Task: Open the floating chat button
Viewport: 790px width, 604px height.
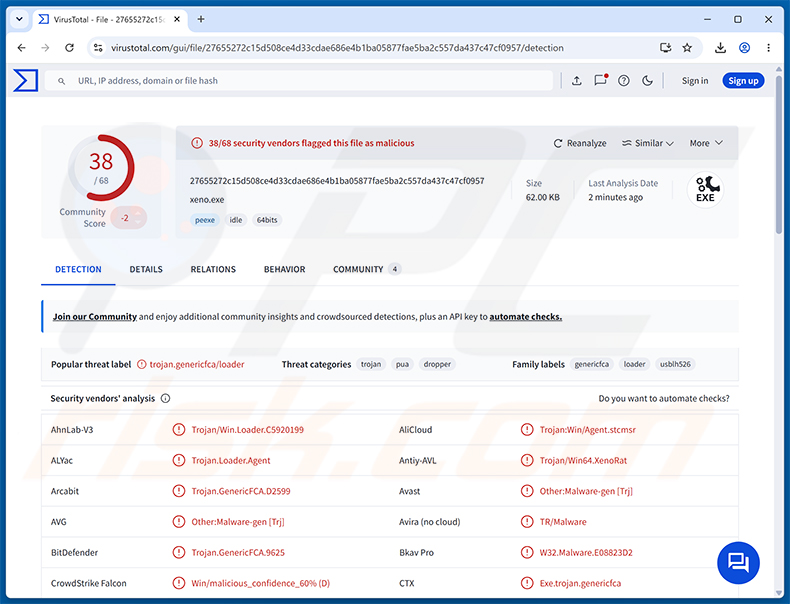Action: coord(738,563)
